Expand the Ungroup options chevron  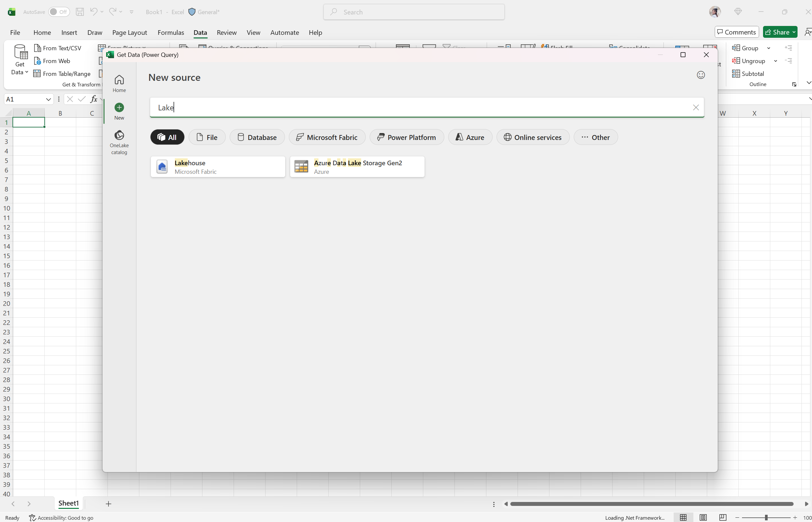tap(776, 61)
